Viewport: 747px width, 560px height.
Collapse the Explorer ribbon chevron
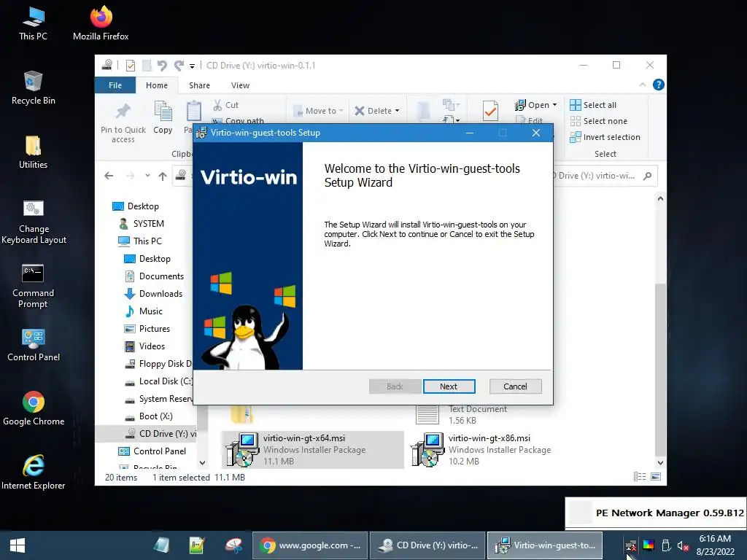pyautogui.click(x=642, y=85)
